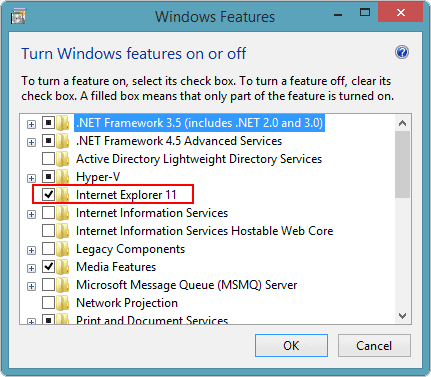Viewport: 431px width, 377px height.
Task: Confirm changes with the OK button
Action: click(x=291, y=346)
